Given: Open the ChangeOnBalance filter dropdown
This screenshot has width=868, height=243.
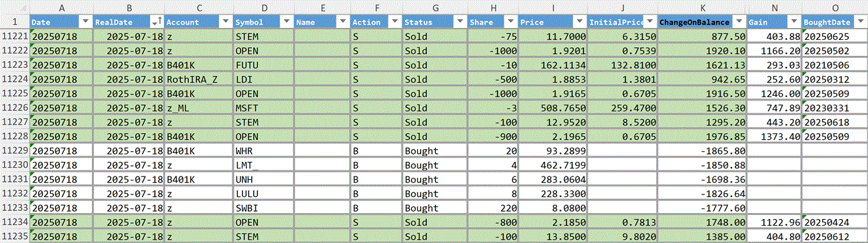Looking at the screenshot, I should pos(738,22).
